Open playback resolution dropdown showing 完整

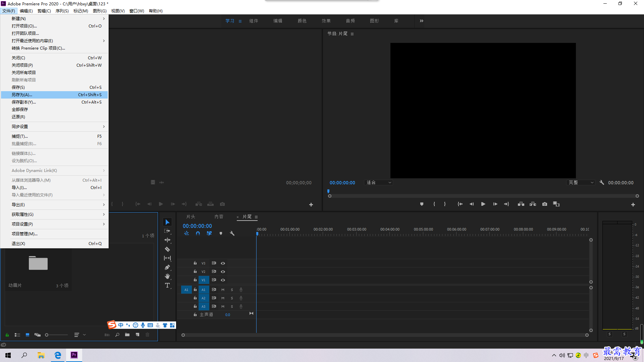pos(581,183)
